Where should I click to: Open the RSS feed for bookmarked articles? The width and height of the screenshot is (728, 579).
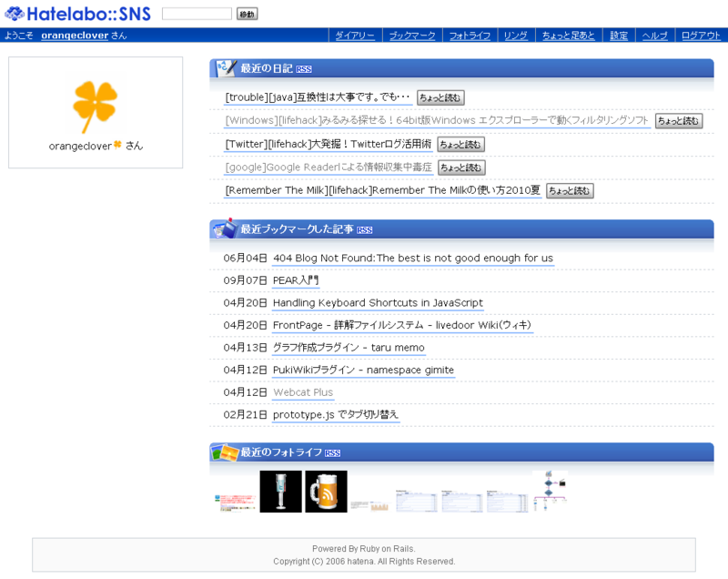(x=363, y=229)
